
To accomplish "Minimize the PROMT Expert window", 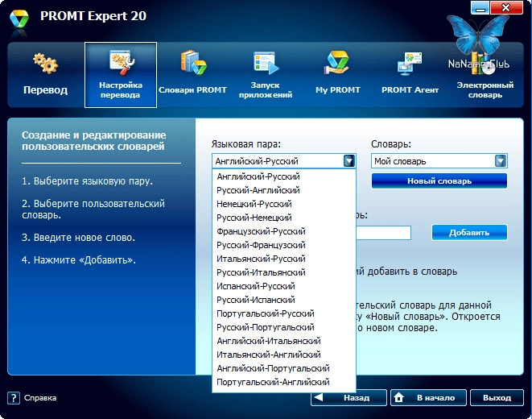I will (x=480, y=8).
